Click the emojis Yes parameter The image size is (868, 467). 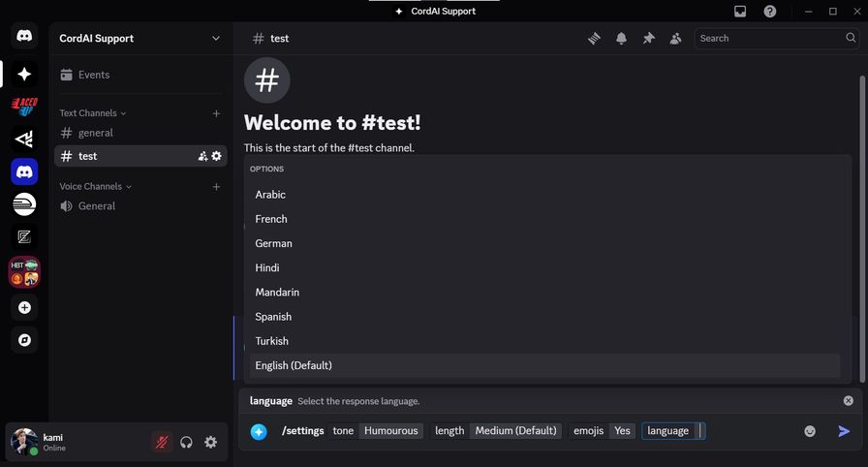point(603,431)
